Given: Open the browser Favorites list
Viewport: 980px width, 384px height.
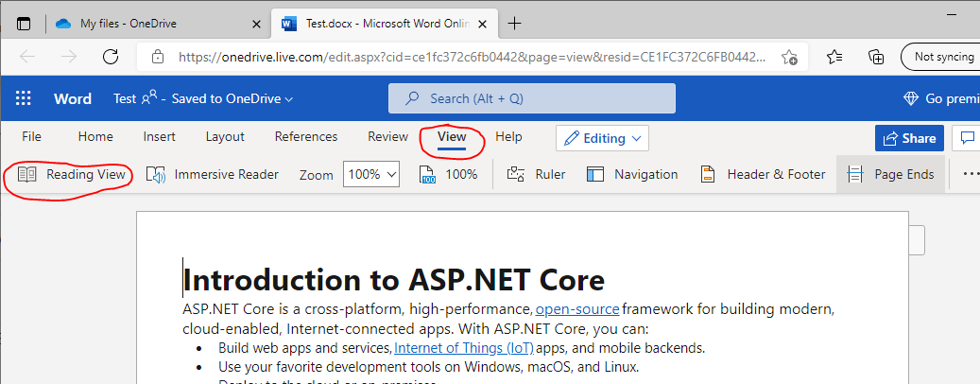Looking at the screenshot, I should point(834,57).
